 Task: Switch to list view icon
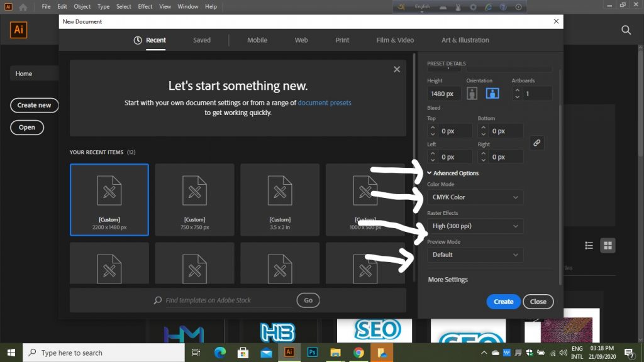coord(589,245)
